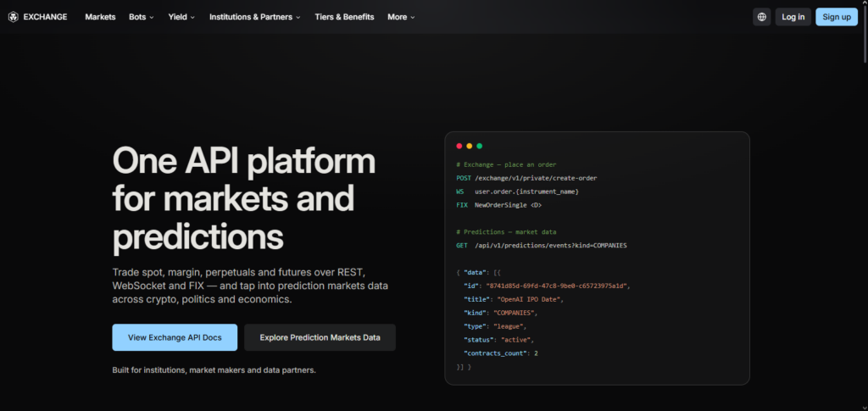Screen dimensions: 868x411
Task: Click the page vertical scrollbar thumb
Action: [x=865, y=34]
